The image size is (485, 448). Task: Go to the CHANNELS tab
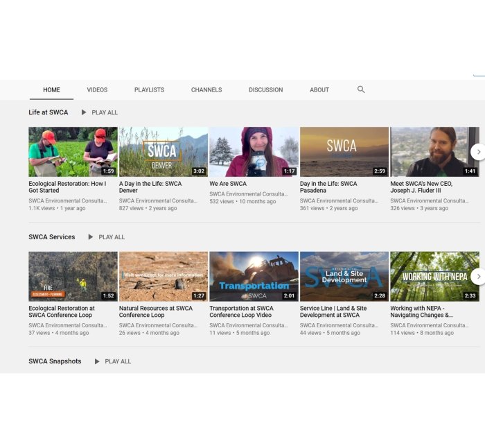coord(206,89)
